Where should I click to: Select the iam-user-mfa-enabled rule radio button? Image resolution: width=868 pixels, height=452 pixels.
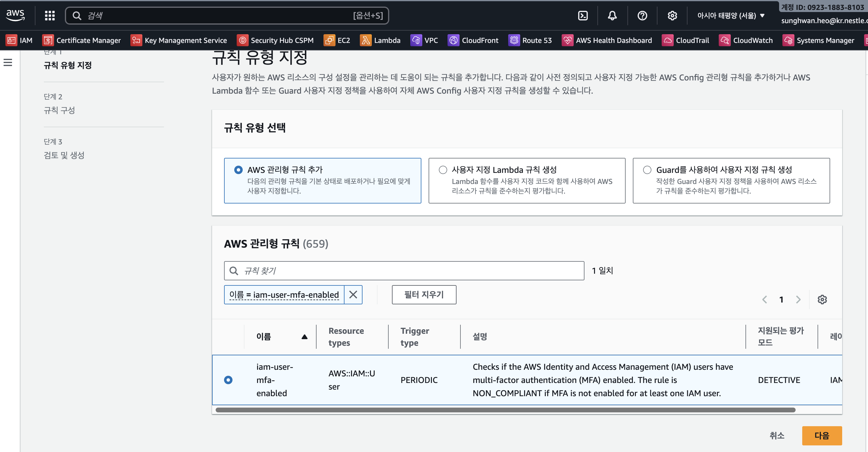[228, 380]
